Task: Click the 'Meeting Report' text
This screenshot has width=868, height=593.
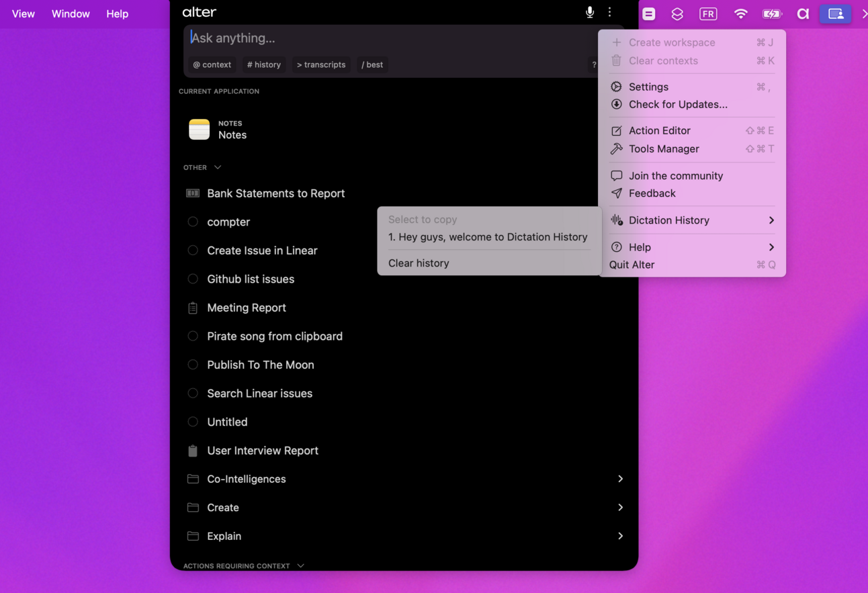Action: tap(247, 308)
